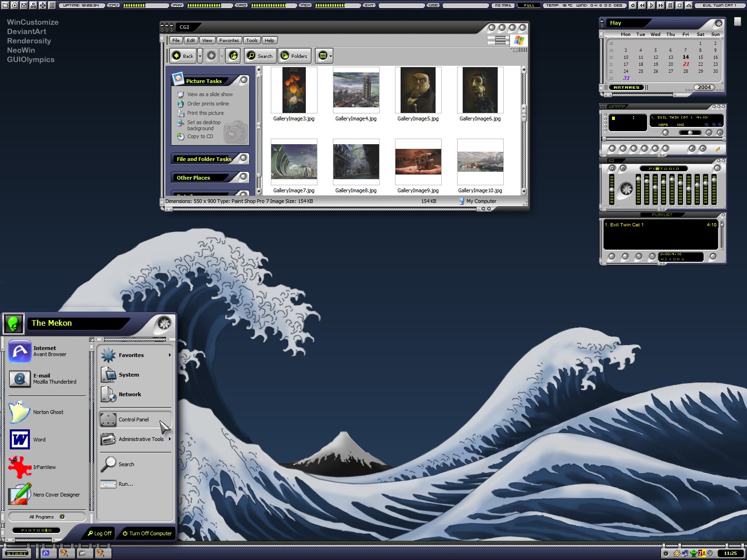
Task: Click the add (+) button in Winamp playlist
Action: 612,257
